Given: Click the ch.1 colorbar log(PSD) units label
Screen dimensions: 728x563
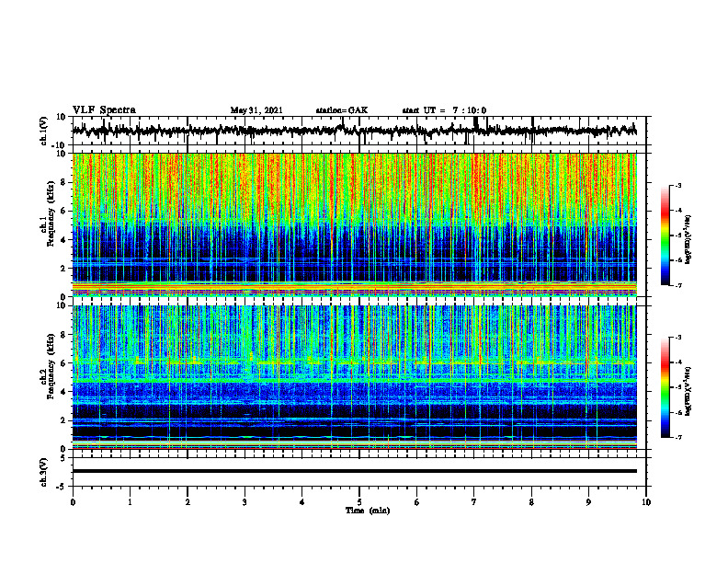Looking at the screenshot, I should point(688,239).
